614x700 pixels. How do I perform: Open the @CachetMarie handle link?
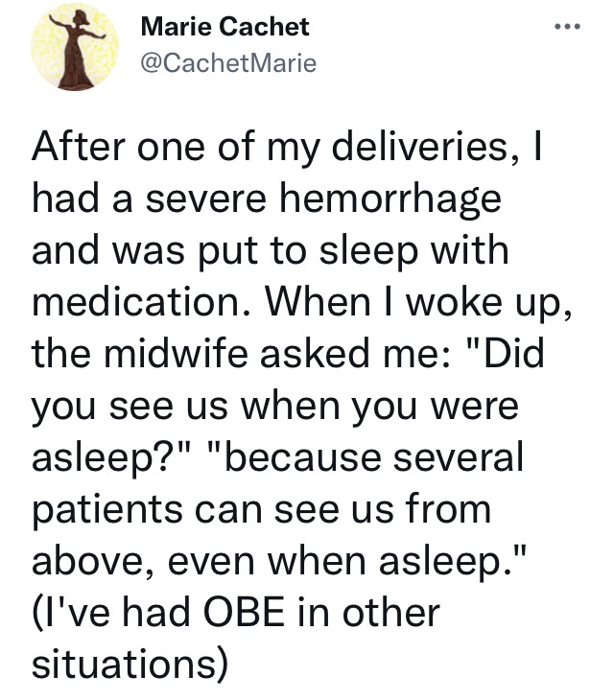coord(228,62)
